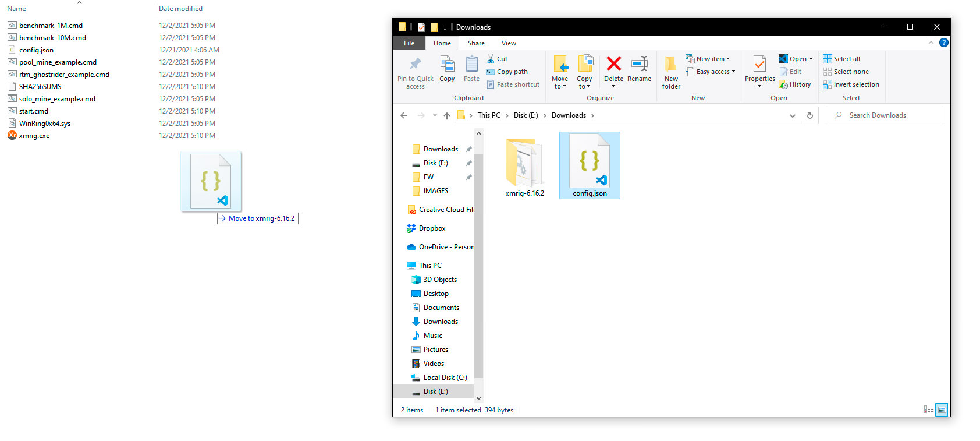Open recent locations dropdown arrow
The width and height of the screenshot is (980, 441).
tap(435, 115)
